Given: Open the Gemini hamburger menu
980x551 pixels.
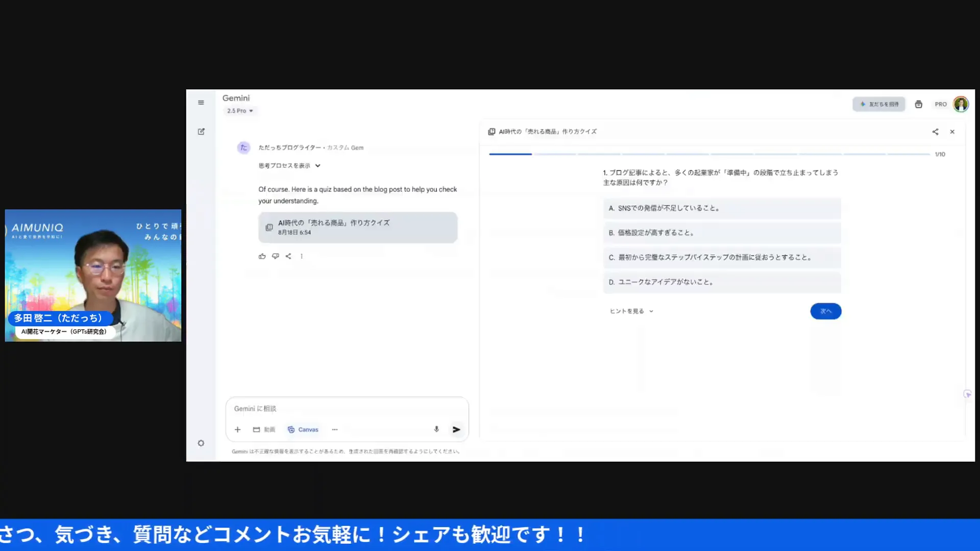Looking at the screenshot, I should (x=201, y=103).
